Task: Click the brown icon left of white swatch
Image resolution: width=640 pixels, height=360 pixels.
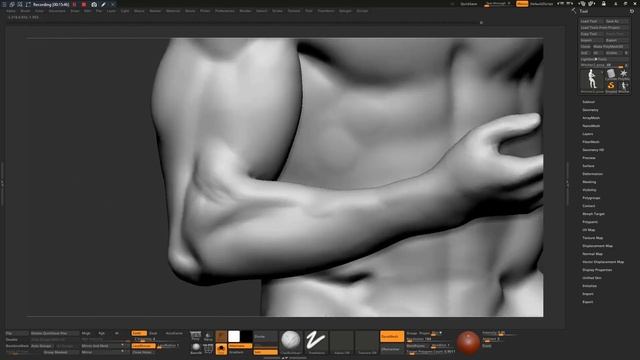Action: coord(221,336)
